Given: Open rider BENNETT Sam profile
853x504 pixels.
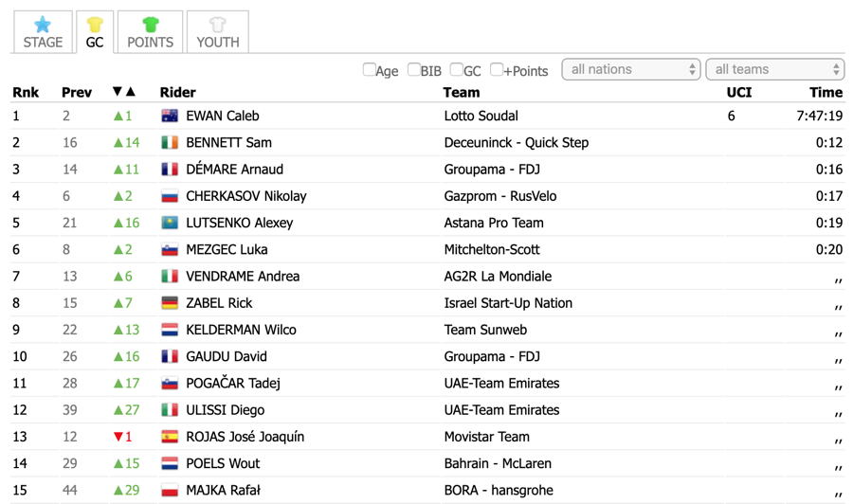Looking at the screenshot, I should pos(229,142).
